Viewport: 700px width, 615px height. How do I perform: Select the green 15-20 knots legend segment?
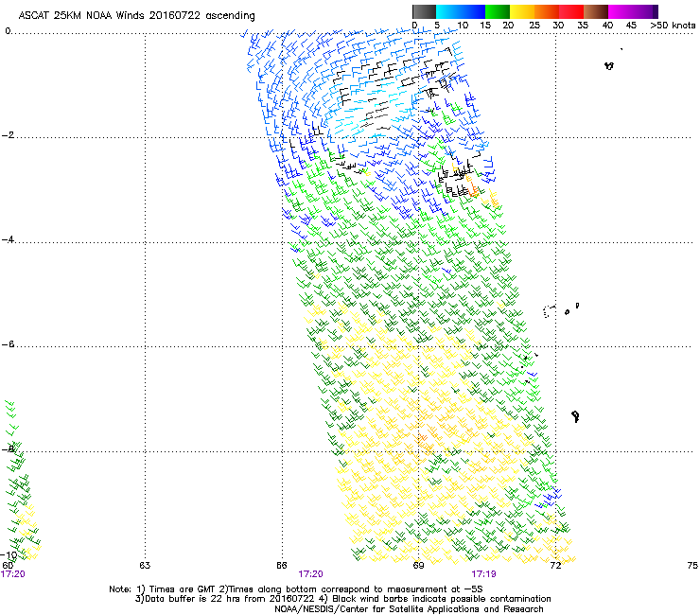pos(498,11)
